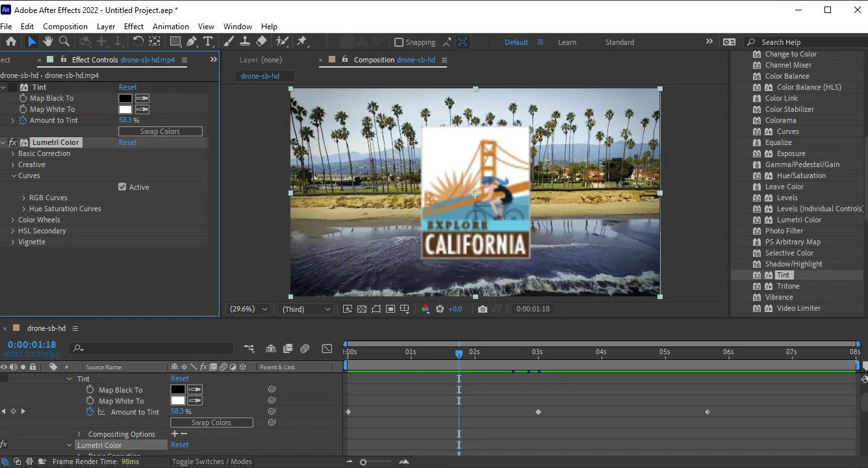Viewport: 868px width, 468px height.
Task: Expand Basic Correction in Effect Controls
Action: [13, 153]
